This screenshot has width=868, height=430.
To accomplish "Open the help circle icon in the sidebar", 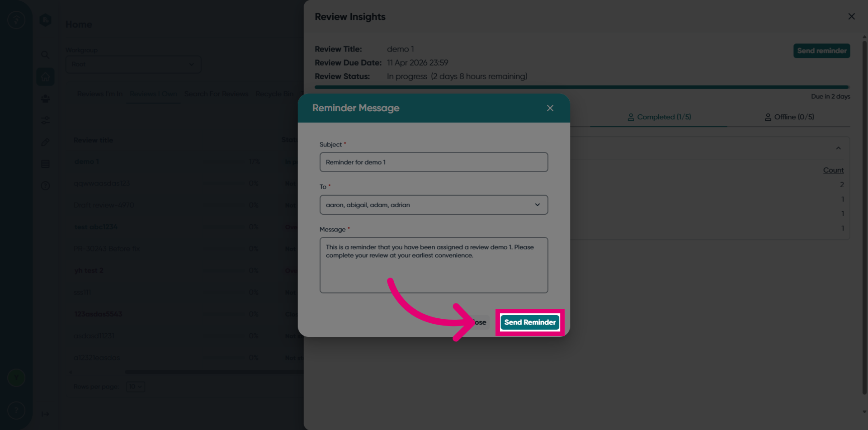I will (x=45, y=185).
